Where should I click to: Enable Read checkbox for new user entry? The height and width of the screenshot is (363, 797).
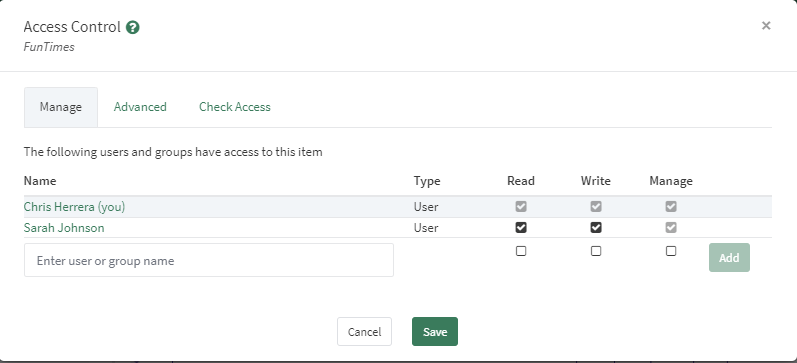click(521, 251)
